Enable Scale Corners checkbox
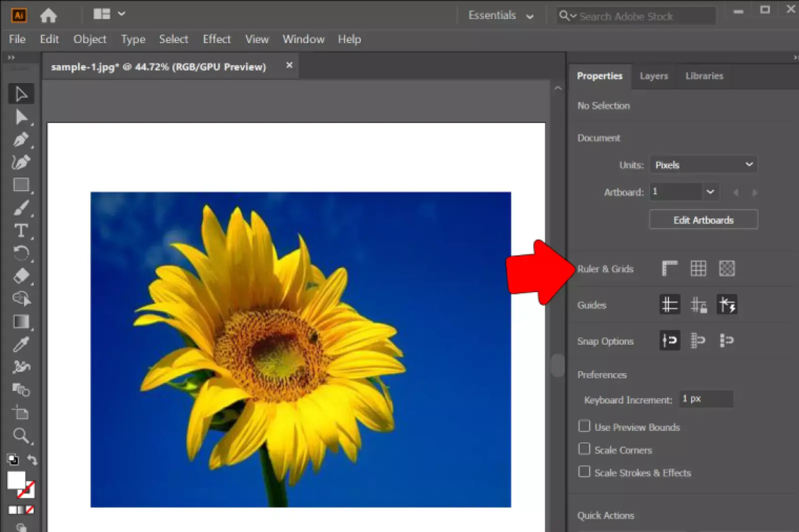 584,449
